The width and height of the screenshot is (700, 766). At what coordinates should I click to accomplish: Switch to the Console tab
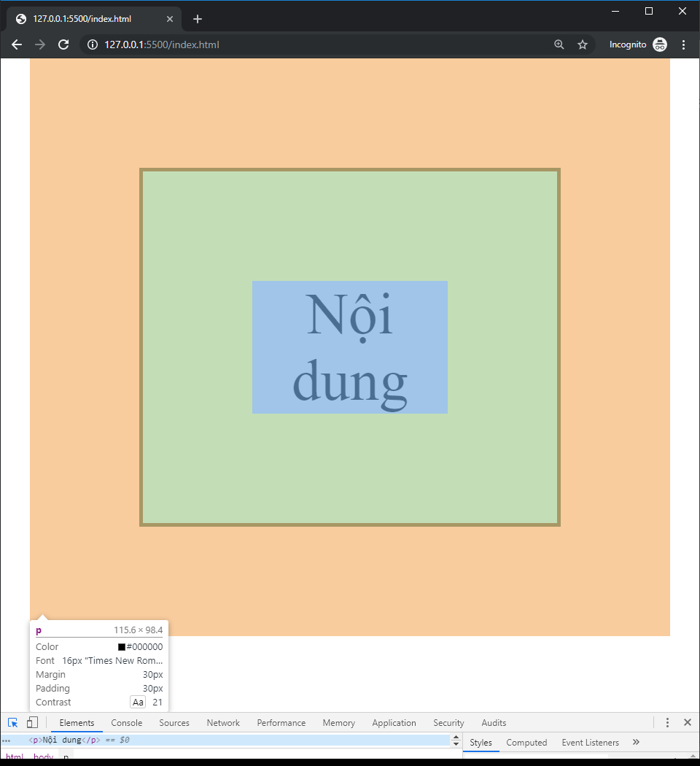click(127, 723)
